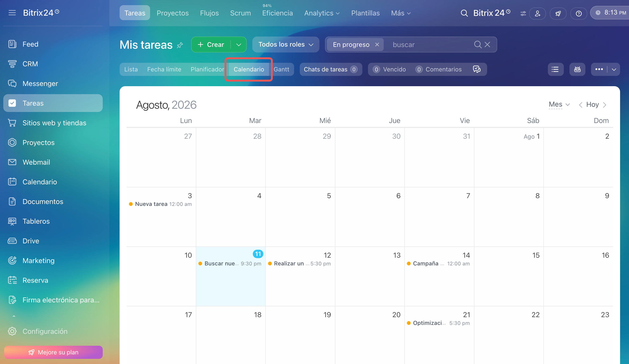Go to Sitios web y tiendas
This screenshot has width=629, height=364.
(x=54, y=123)
